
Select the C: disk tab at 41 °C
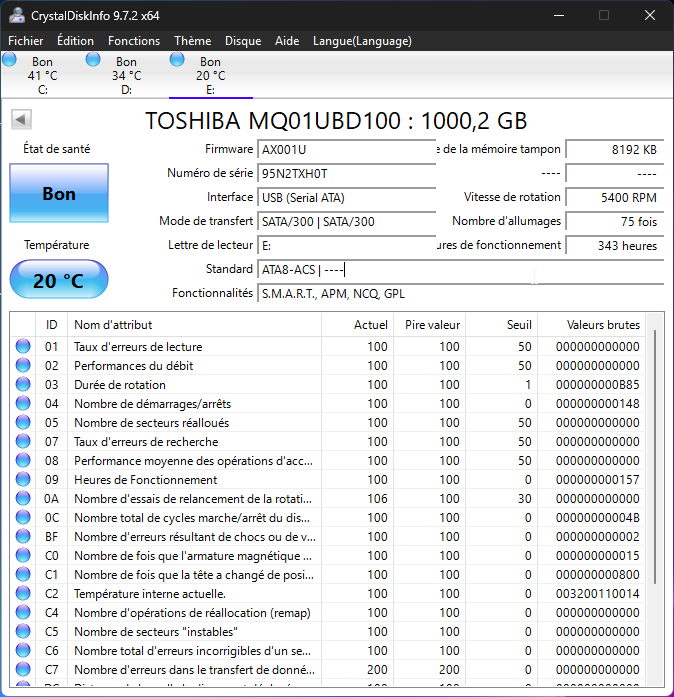(x=43, y=74)
